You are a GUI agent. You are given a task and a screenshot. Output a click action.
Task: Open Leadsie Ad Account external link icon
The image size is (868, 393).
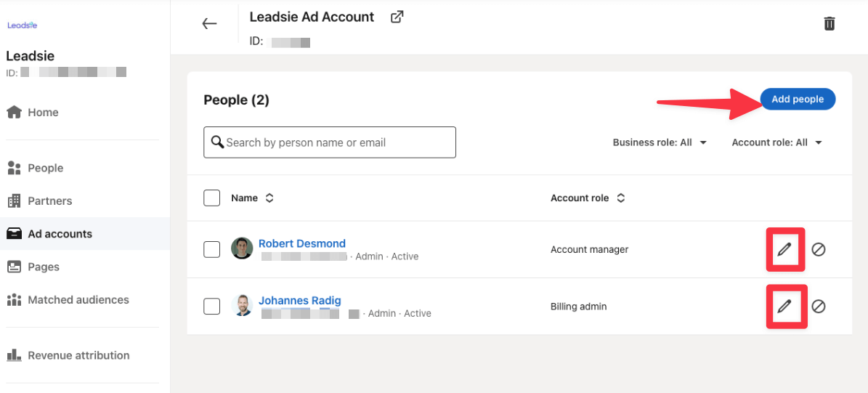tap(397, 17)
